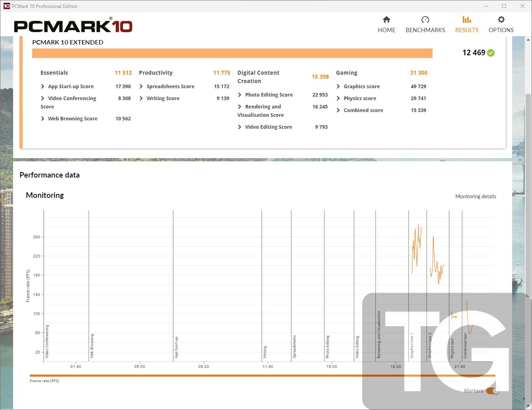
Task: Click the App Start-up value 17 390
Action: (x=123, y=86)
